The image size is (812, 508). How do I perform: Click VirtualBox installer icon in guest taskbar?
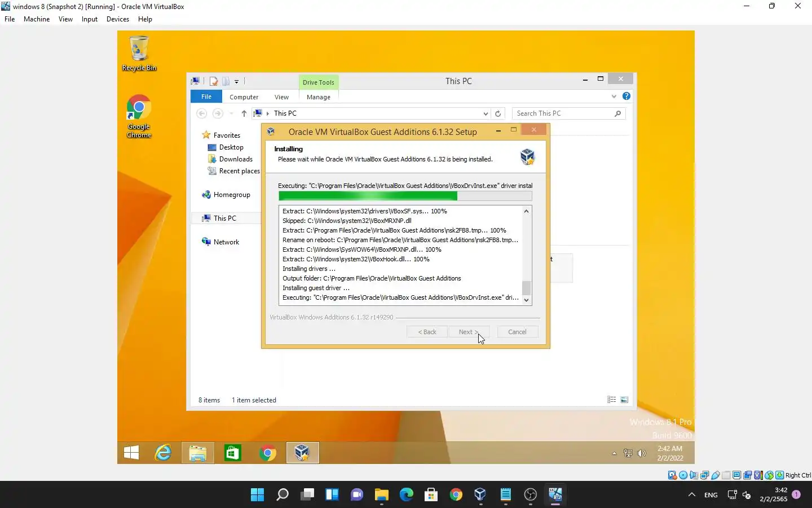(302, 453)
